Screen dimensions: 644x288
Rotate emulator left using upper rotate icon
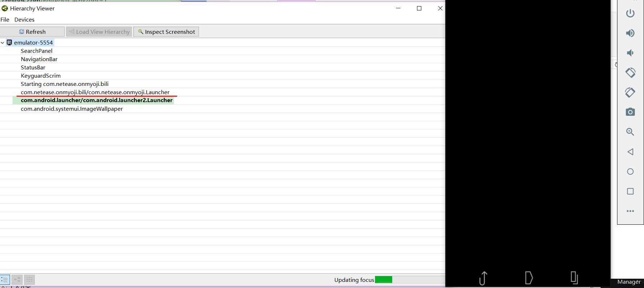(630, 73)
